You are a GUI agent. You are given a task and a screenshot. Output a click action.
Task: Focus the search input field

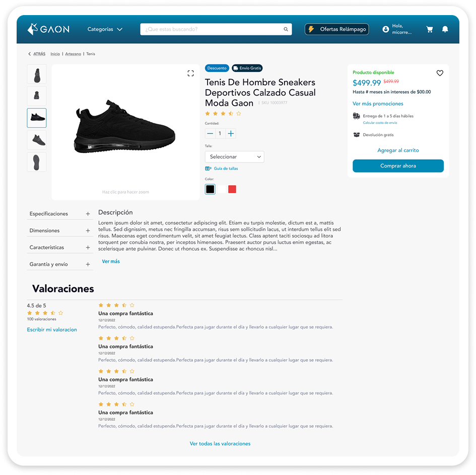[x=213, y=29]
